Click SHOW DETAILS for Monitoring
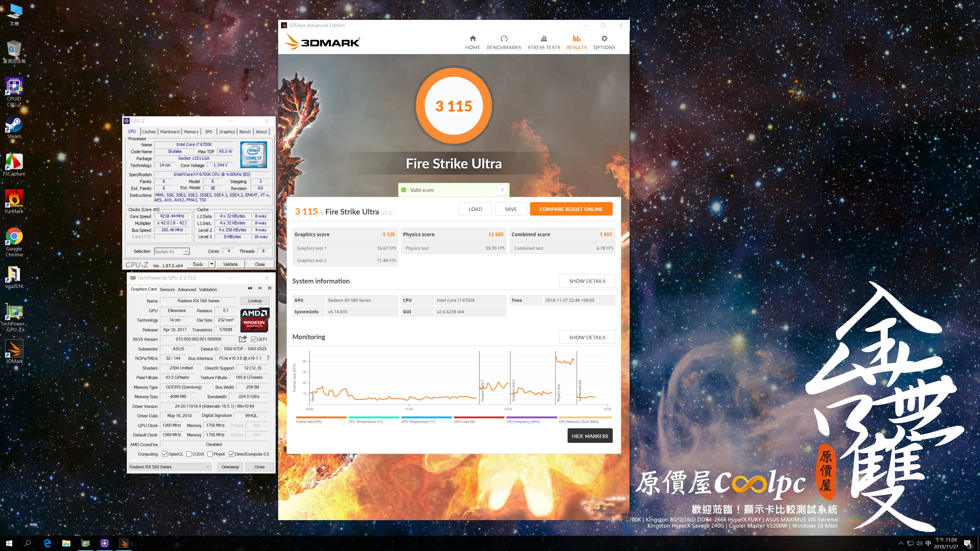The width and height of the screenshot is (980, 551). click(x=587, y=337)
